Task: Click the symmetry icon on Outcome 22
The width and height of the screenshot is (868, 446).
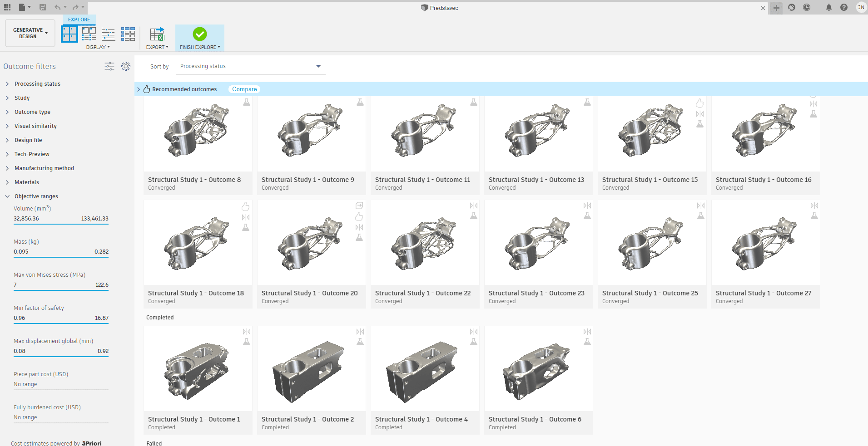Action: click(474, 206)
